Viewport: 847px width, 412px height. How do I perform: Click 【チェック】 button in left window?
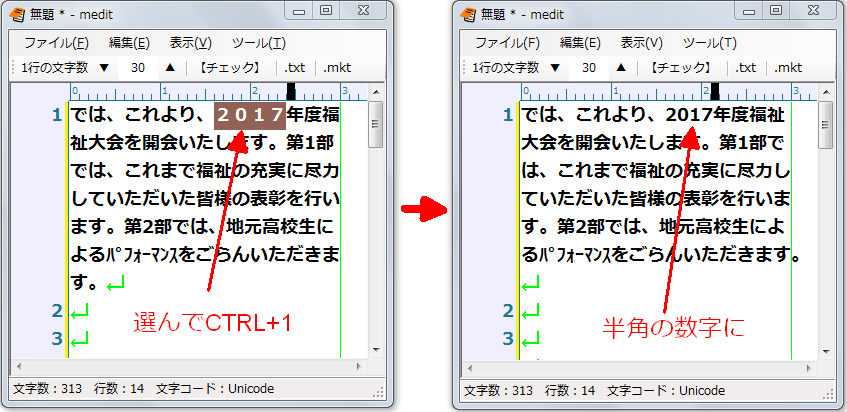pos(230,68)
